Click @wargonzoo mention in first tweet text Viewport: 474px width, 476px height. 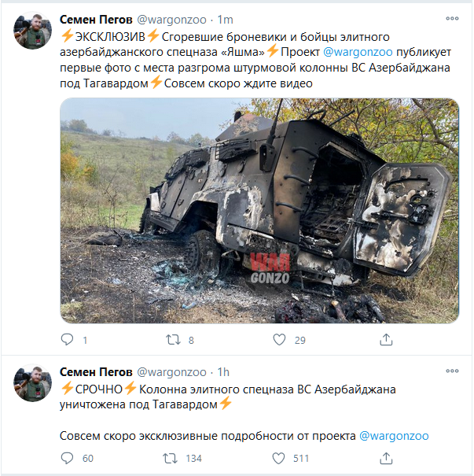coord(358,52)
